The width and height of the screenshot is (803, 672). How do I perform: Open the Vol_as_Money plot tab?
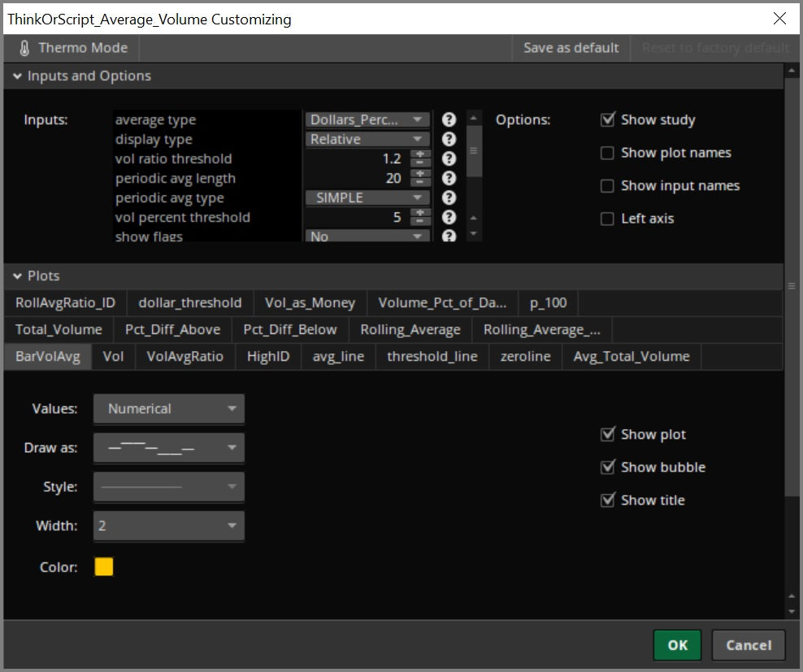[310, 303]
